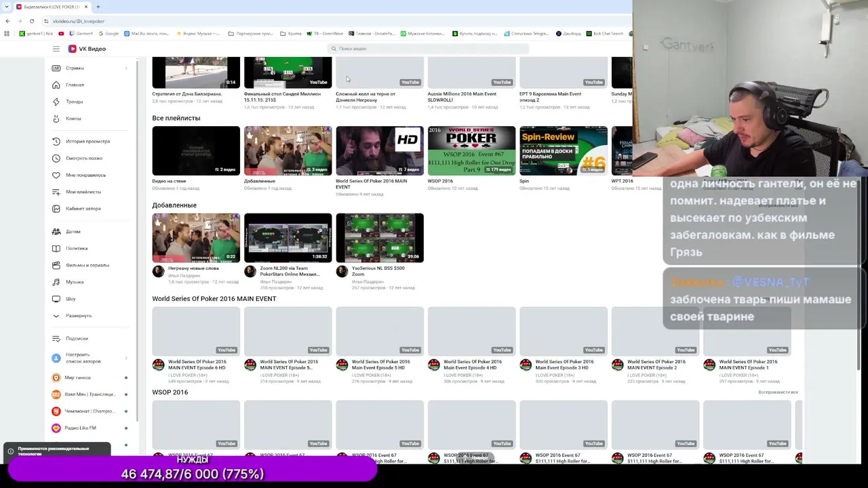
Task: Open Чемпионат channel avatar
Action: point(56,411)
